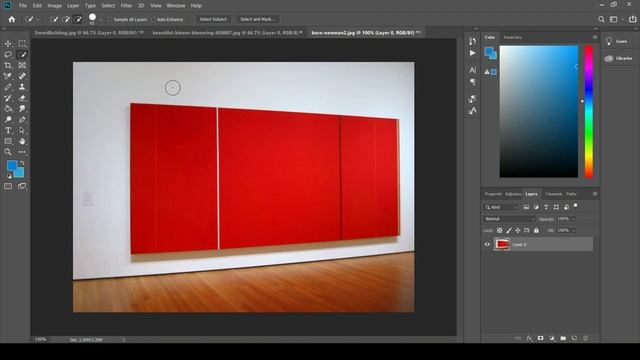
Task: Open the Filter menu
Action: pos(126,6)
